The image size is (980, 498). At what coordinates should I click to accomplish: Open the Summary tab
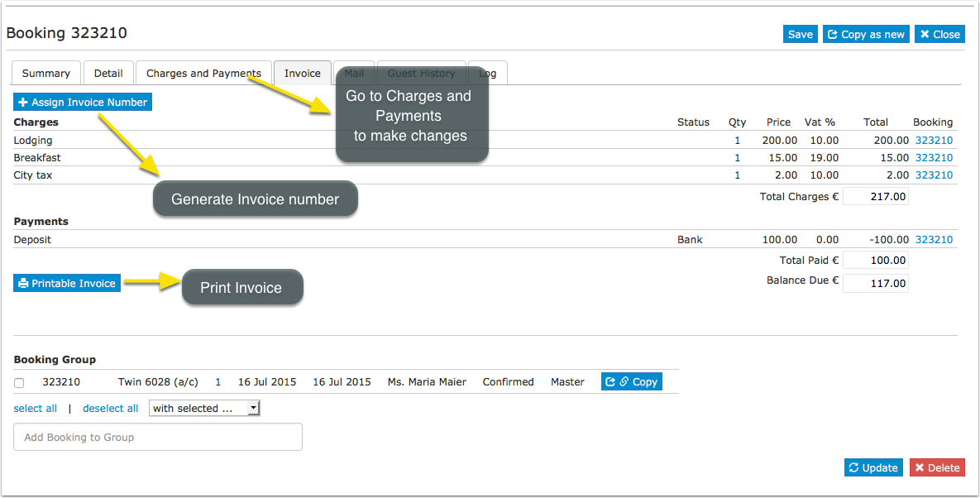pos(46,73)
